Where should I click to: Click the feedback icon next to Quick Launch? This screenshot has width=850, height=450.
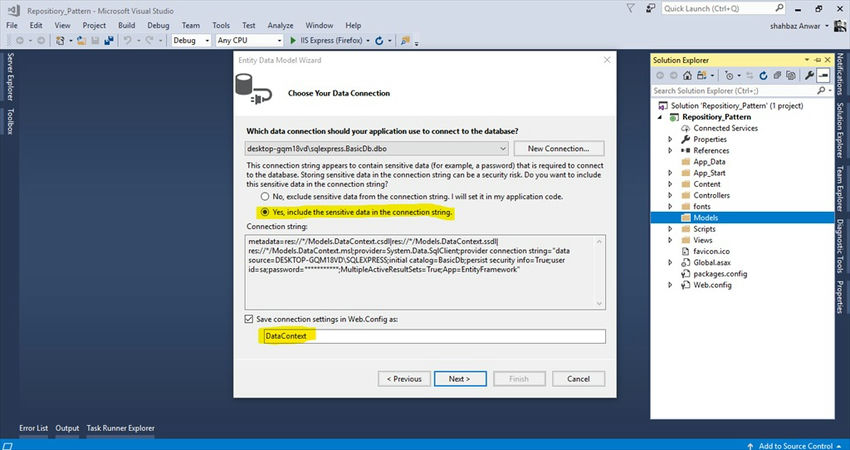click(651, 8)
